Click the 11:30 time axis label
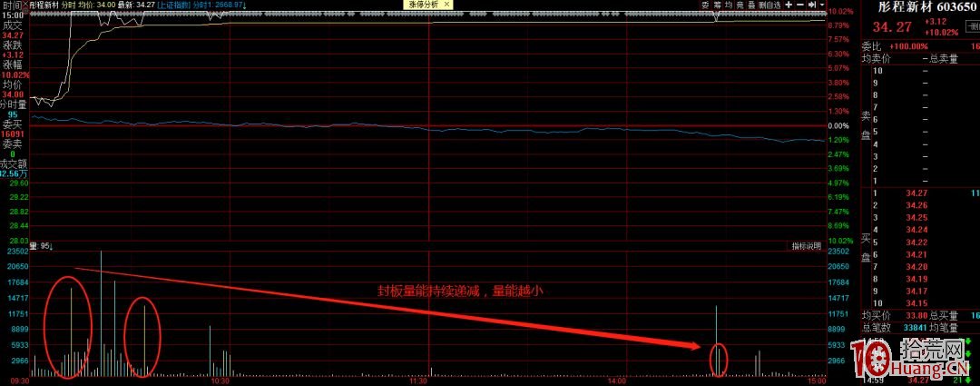The image size is (980, 386). 418,381
